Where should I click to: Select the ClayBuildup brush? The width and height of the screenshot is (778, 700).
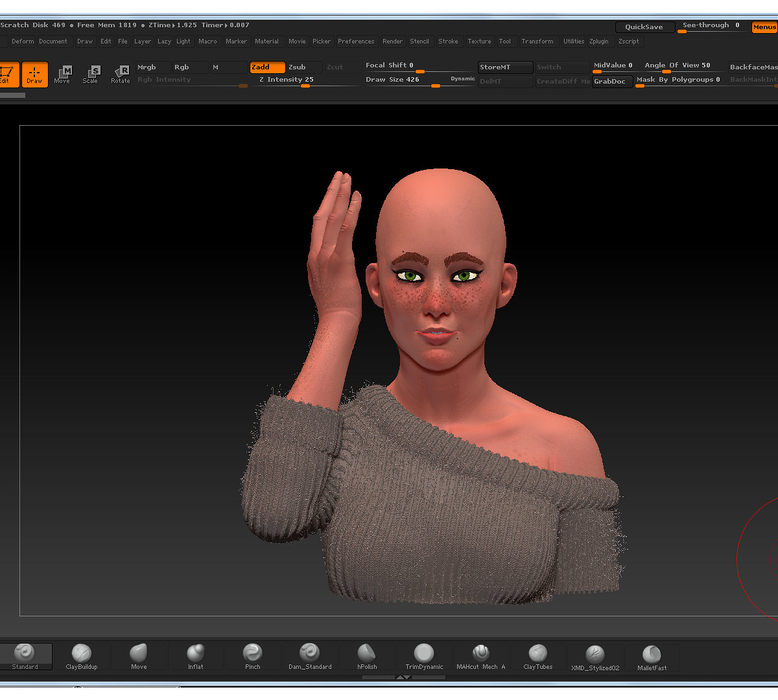click(82, 656)
